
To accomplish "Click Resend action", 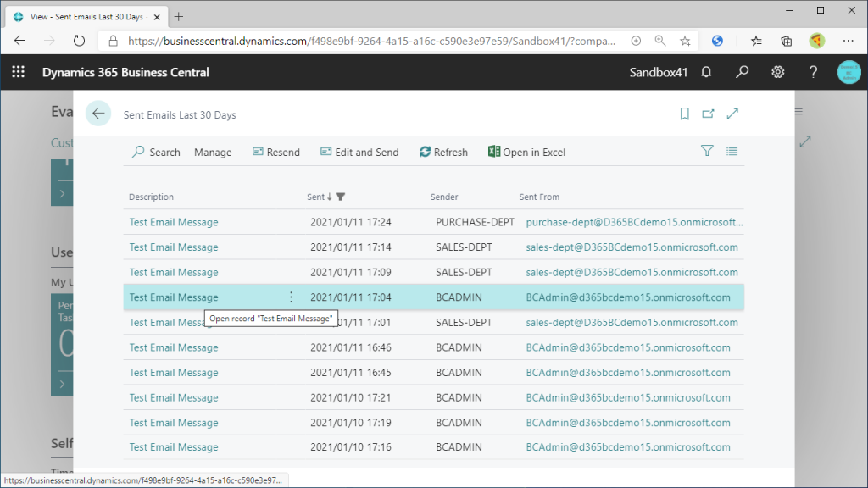I will click(275, 152).
